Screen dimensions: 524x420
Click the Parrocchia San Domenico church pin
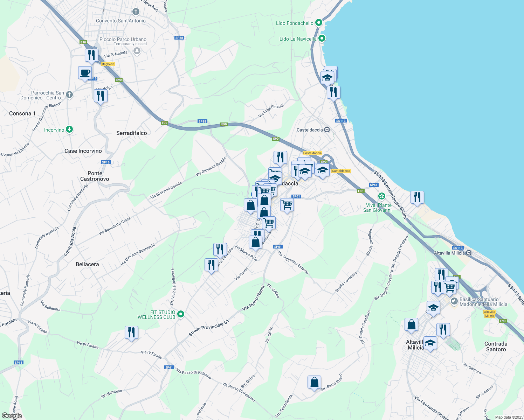tap(69, 94)
